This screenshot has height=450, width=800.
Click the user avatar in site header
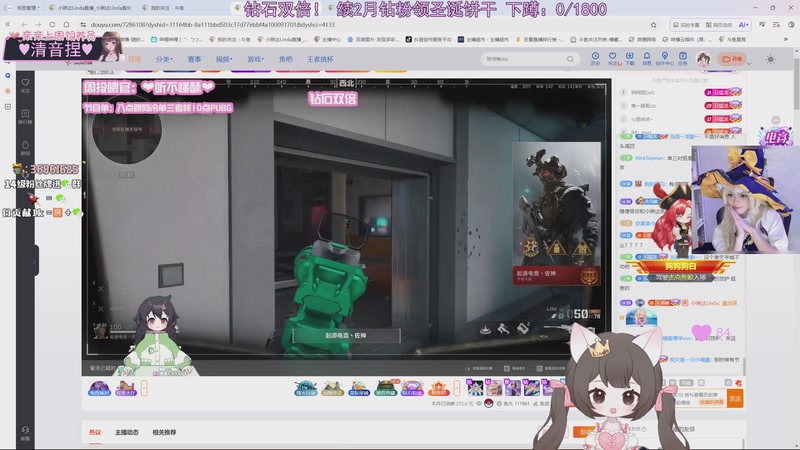pos(704,59)
